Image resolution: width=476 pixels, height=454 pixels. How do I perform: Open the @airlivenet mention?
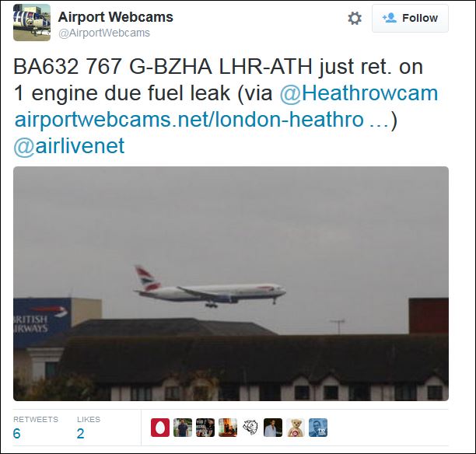tap(69, 145)
